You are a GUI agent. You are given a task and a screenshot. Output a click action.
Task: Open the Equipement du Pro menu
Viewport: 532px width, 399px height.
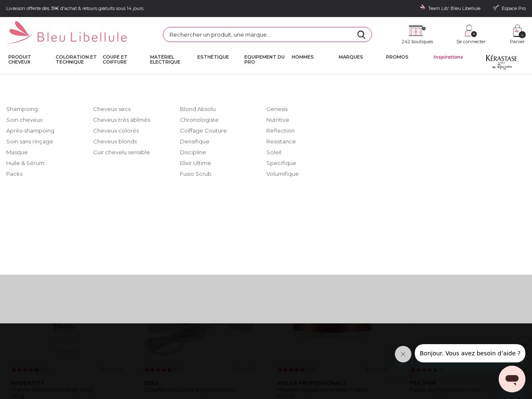[264, 59]
